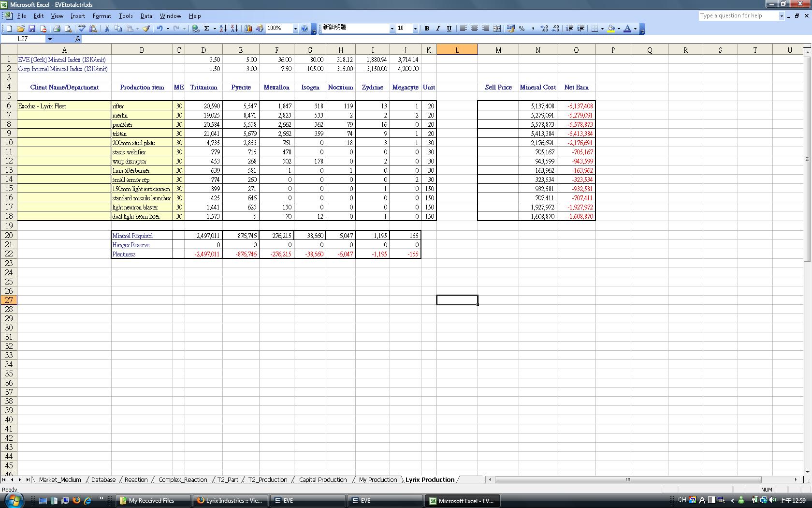Open the Insert menu
The width and height of the screenshot is (812, 508).
78,16
